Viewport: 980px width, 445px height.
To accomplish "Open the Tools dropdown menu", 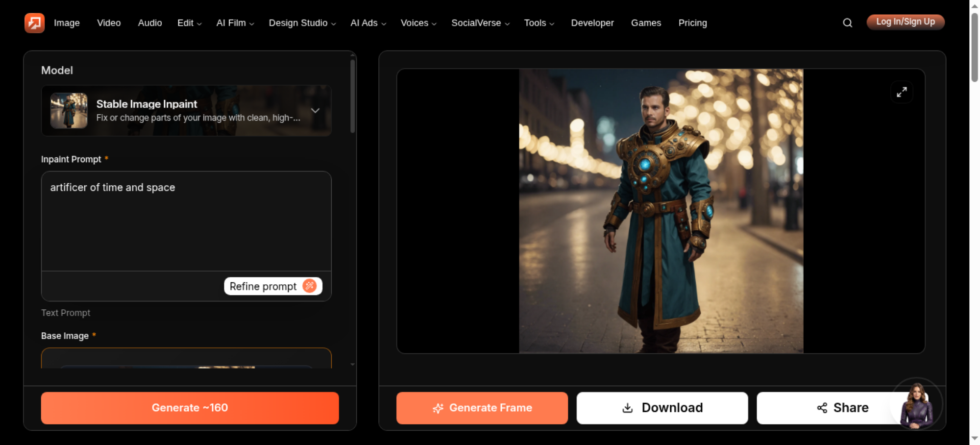I will pyautogui.click(x=539, y=23).
